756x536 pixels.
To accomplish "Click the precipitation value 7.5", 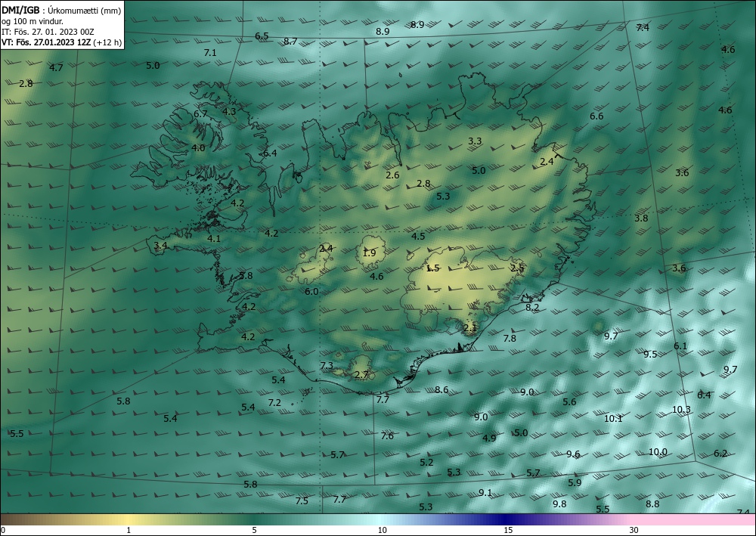I will pyautogui.click(x=302, y=501).
